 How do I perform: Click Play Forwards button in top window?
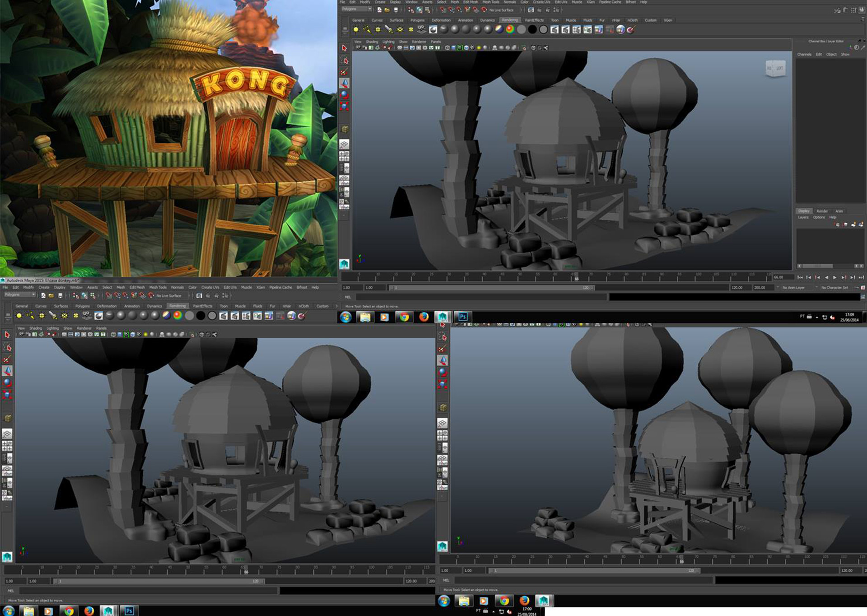835,277
